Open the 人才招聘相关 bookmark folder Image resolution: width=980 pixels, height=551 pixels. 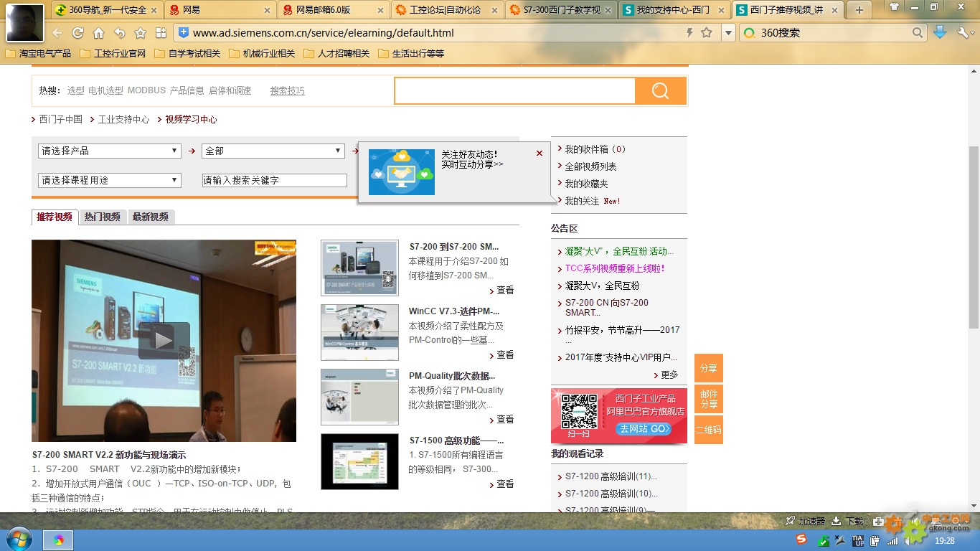tap(336, 53)
